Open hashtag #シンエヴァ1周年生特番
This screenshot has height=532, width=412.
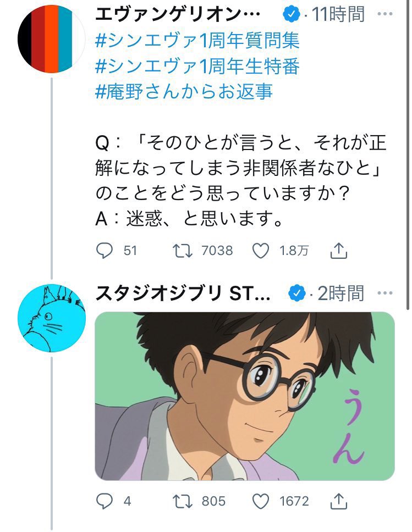197,66
